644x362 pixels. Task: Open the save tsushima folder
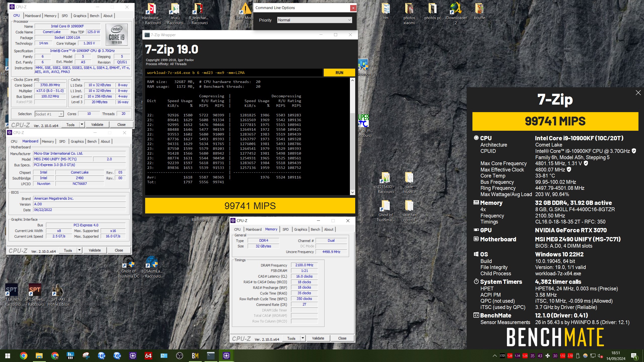[x=409, y=183]
